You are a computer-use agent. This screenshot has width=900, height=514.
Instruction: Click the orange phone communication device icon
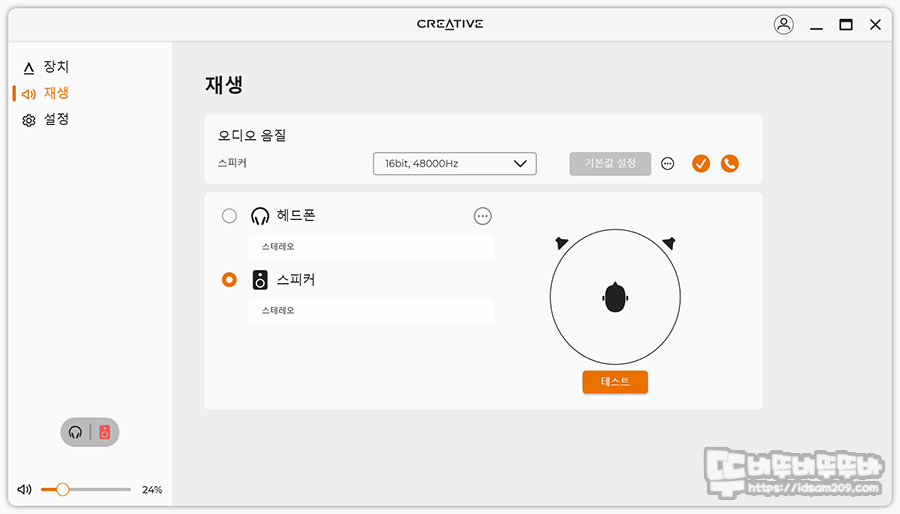tap(730, 163)
